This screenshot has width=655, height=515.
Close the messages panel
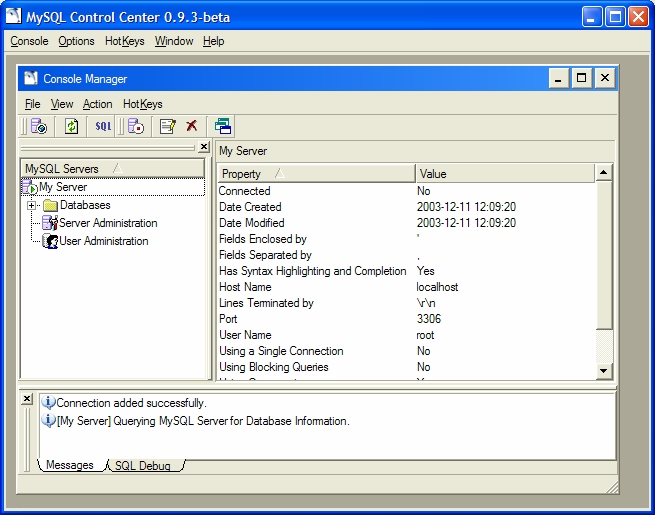coord(27,399)
